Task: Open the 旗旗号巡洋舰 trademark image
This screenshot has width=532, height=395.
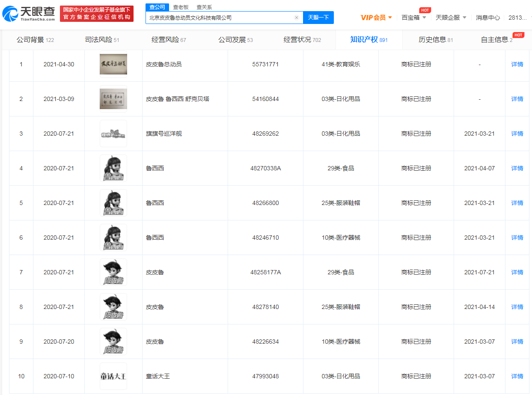Action: coord(113,134)
